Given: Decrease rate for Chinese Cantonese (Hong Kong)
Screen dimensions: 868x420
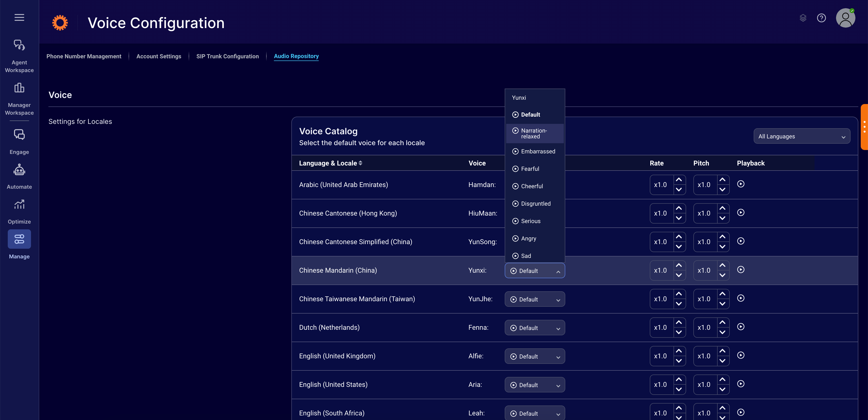Looking at the screenshot, I should click(679, 218).
